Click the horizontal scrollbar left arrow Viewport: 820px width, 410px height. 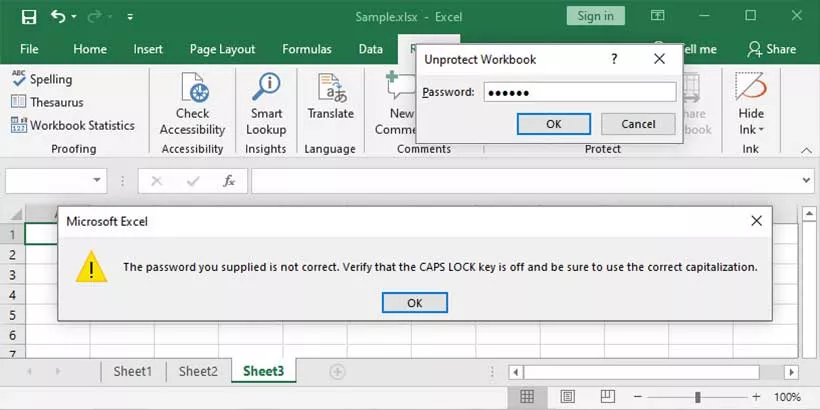(515, 372)
